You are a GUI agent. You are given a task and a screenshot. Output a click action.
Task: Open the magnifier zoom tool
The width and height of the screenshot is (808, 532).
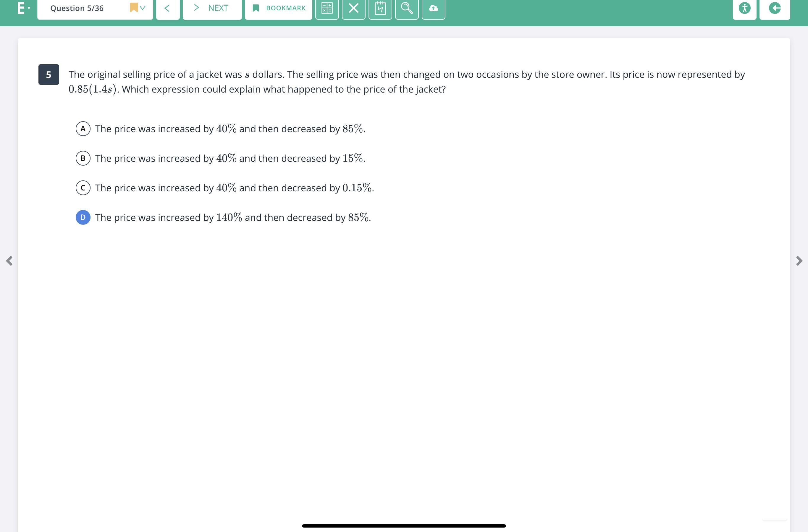pyautogui.click(x=406, y=8)
